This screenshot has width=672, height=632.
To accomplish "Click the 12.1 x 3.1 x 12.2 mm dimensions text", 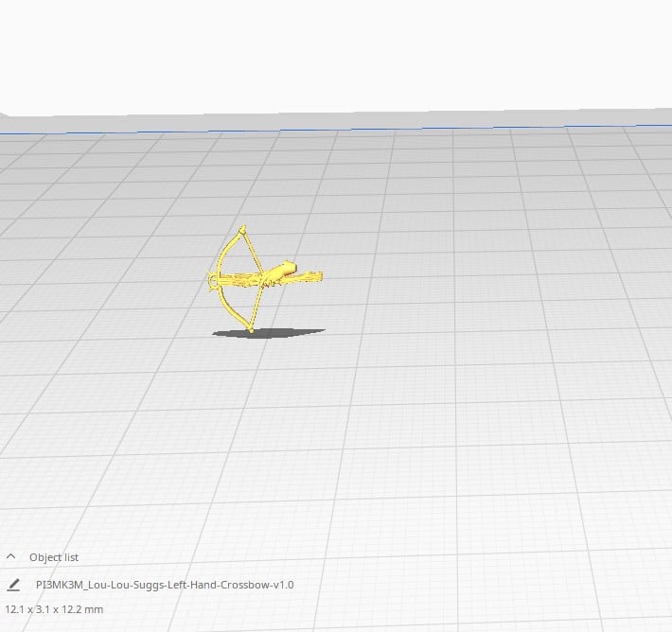I will click(x=54, y=609).
